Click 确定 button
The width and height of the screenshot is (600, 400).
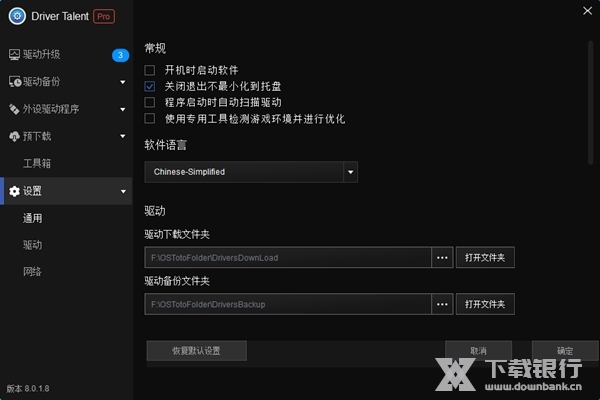coord(565,351)
